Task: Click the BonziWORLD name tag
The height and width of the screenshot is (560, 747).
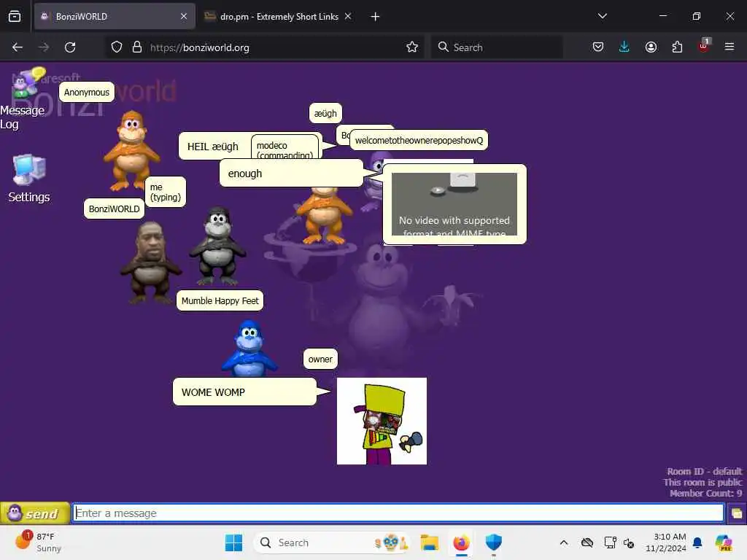Action: pos(115,209)
